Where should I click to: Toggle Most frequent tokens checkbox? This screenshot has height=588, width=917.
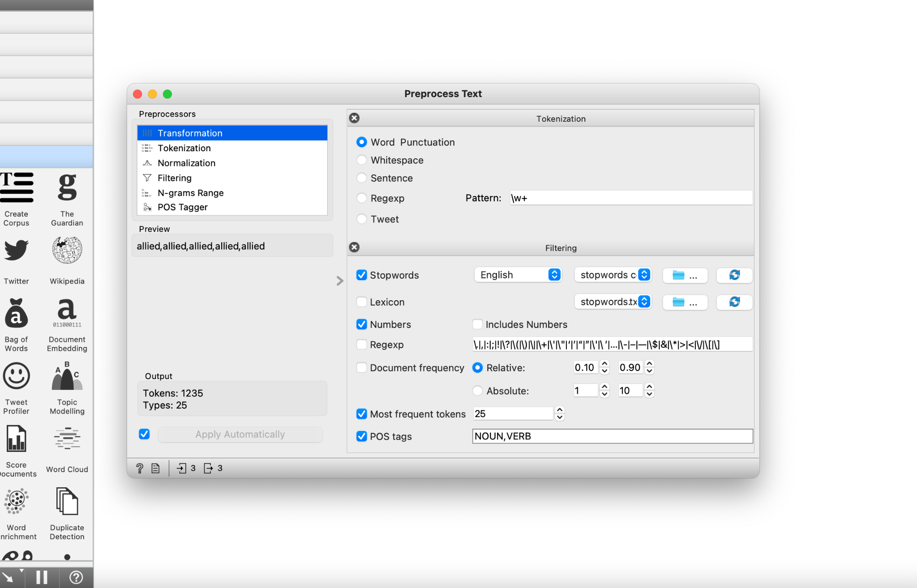[362, 414]
